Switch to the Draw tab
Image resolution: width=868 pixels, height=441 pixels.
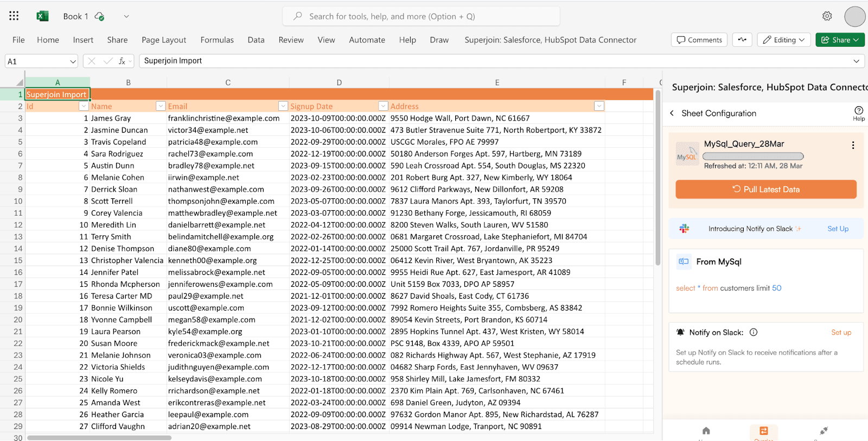(439, 40)
